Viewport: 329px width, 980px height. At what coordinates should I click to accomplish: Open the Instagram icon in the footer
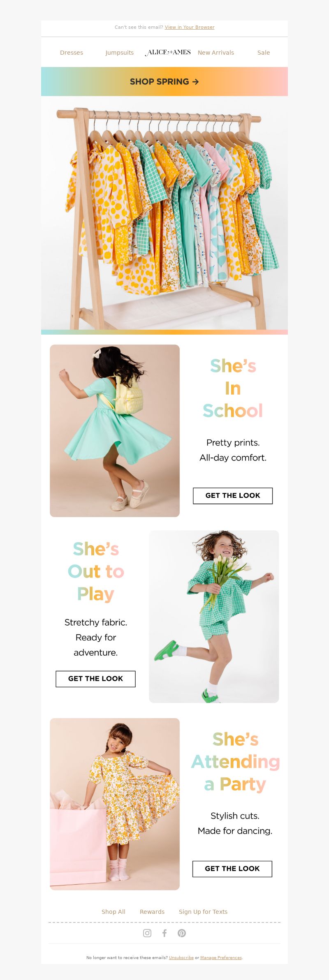point(147,933)
